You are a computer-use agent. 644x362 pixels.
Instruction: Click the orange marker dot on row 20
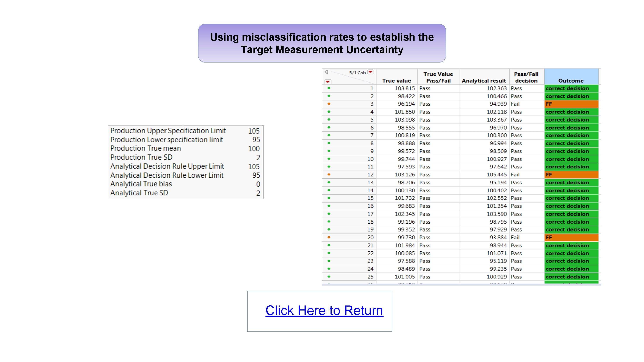329,237
